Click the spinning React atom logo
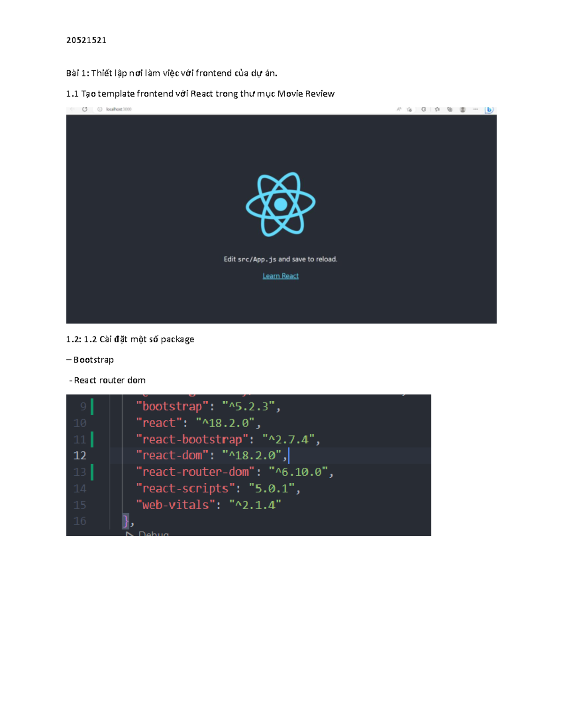 click(281, 204)
